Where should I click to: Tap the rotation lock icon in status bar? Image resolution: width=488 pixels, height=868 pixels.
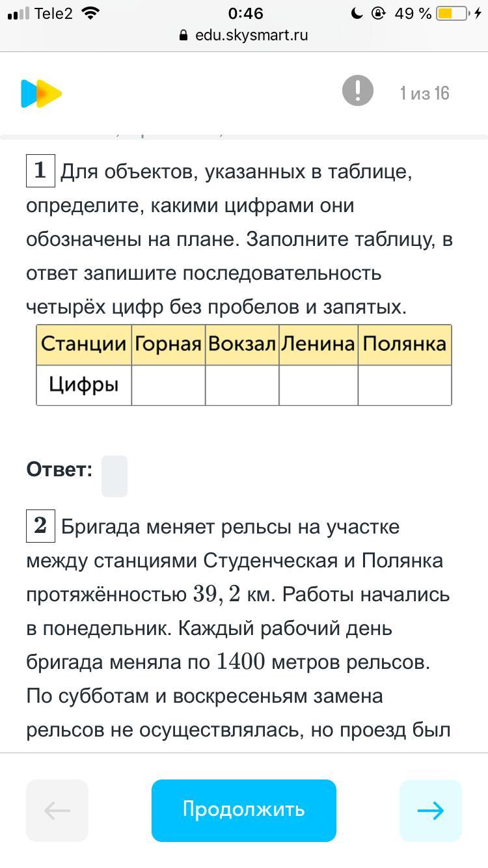(379, 14)
